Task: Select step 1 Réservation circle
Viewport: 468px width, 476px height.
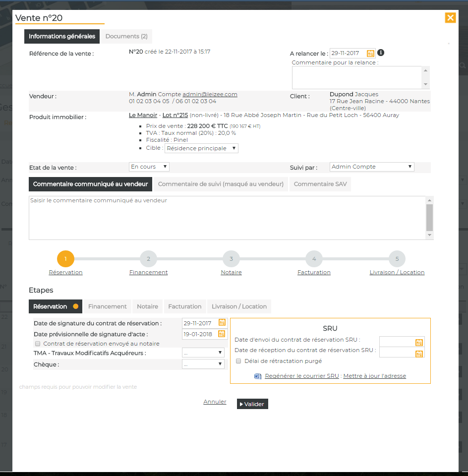Action: tap(65, 259)
